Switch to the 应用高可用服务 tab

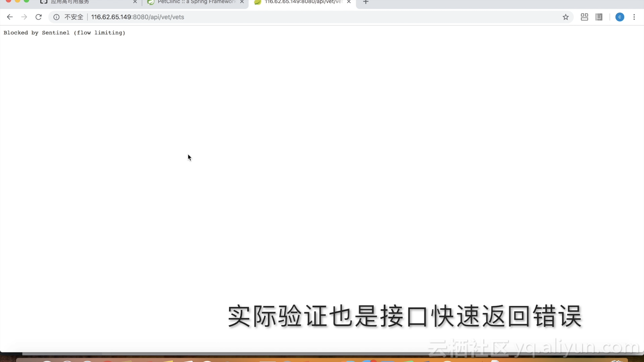[80, 2]
